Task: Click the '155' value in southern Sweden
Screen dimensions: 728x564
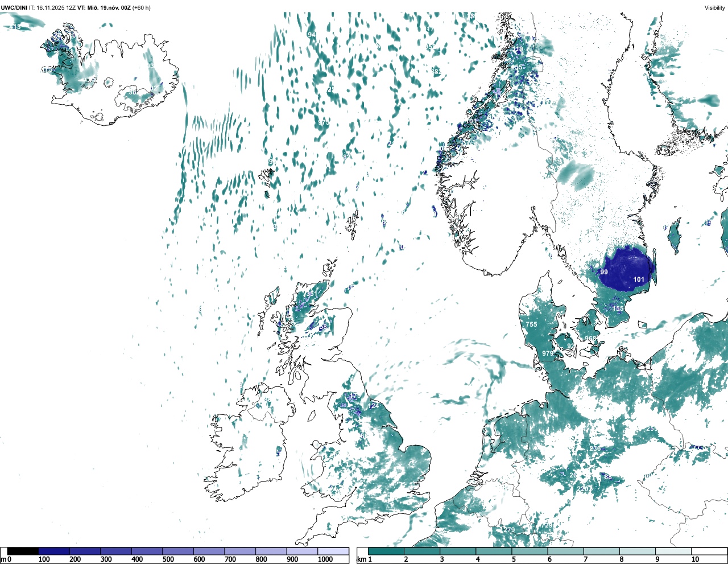Action: (x=618, y=308)
